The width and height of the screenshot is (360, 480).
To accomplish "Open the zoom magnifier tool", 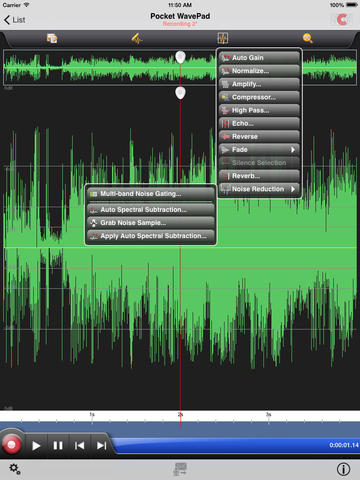I will pyautogui.click(x=308, y=39).
